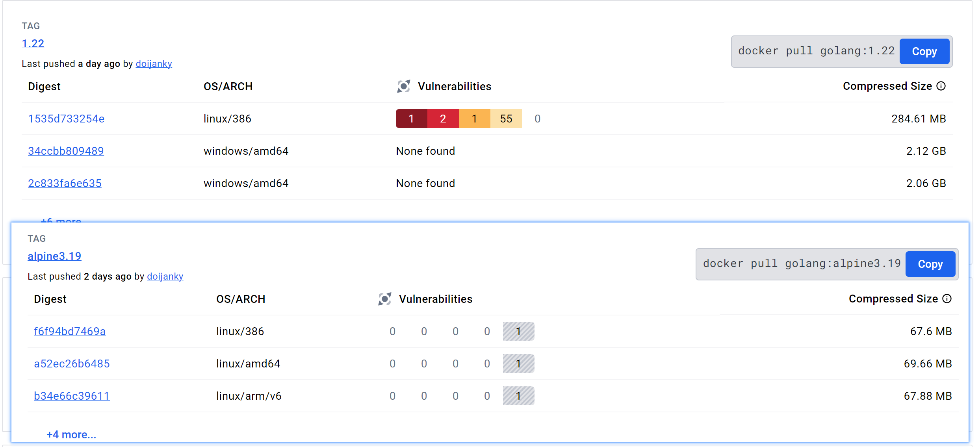The image size is (980, 447).
Task: Copy the docker pull golang:alpine3.19 command
Action: click(930, 264)
